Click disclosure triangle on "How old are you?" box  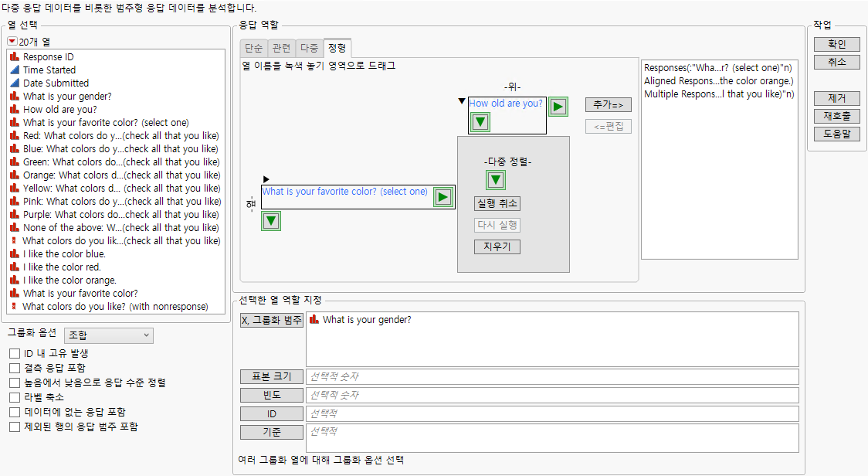tap(461, 100)
